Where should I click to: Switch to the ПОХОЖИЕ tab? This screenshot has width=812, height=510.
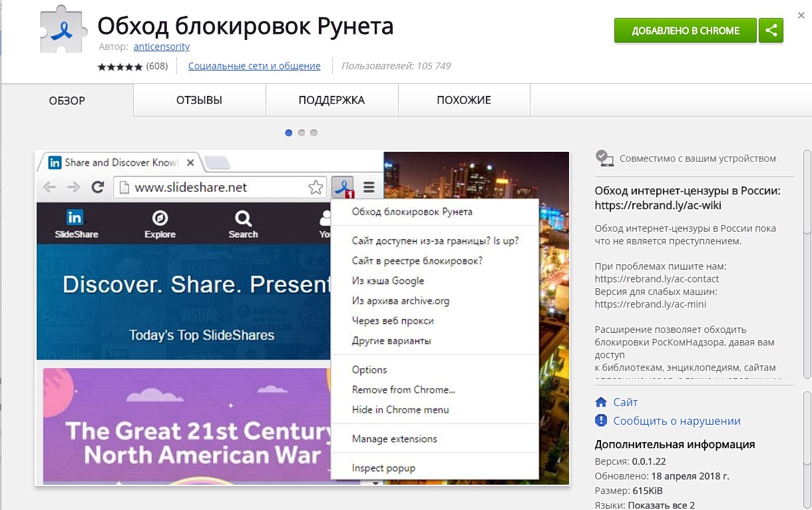tap(464, 101)
